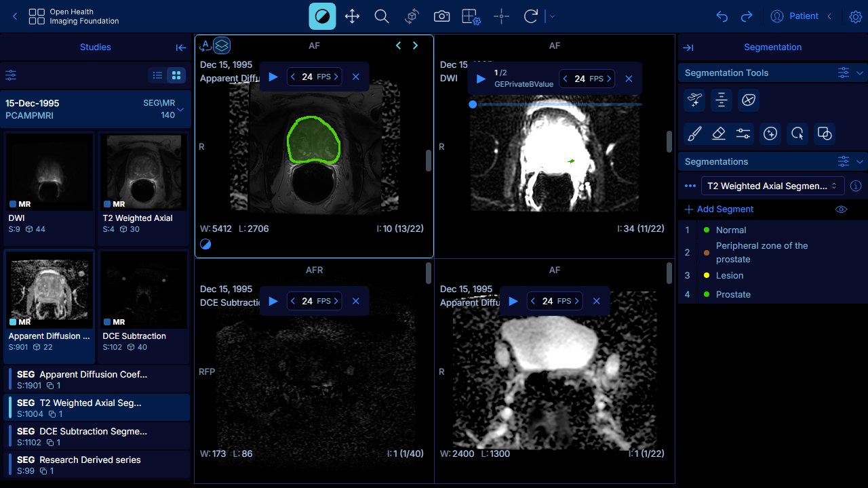Activate the Crosshairs tool

point(501,16)
